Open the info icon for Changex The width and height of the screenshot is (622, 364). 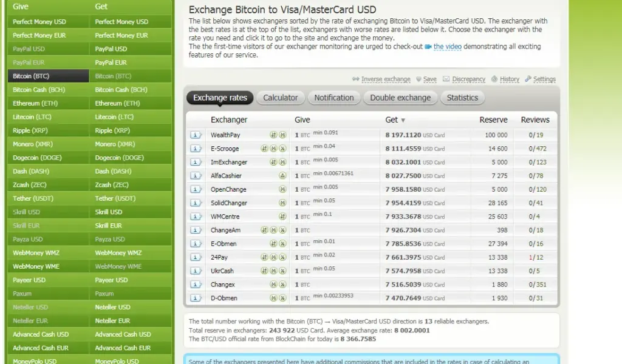point(195,285)
